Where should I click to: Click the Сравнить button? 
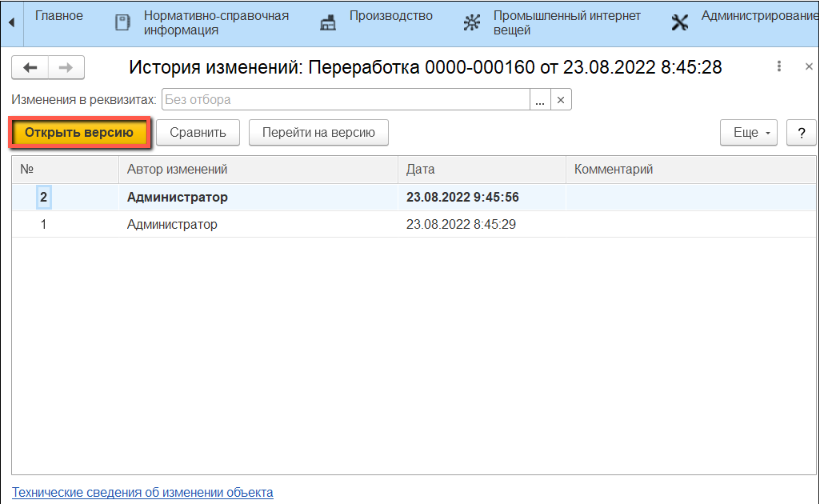coord(198,132)
